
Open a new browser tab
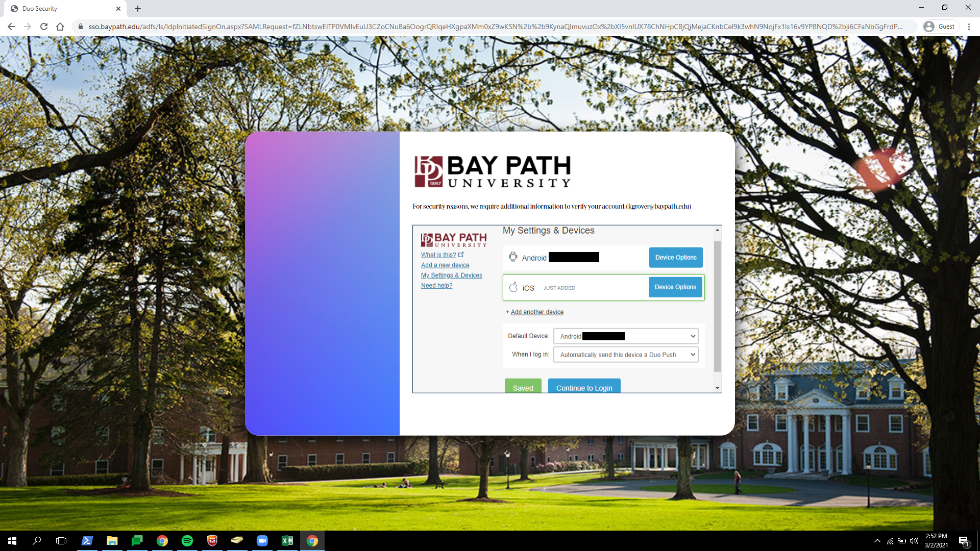point(138,9)
